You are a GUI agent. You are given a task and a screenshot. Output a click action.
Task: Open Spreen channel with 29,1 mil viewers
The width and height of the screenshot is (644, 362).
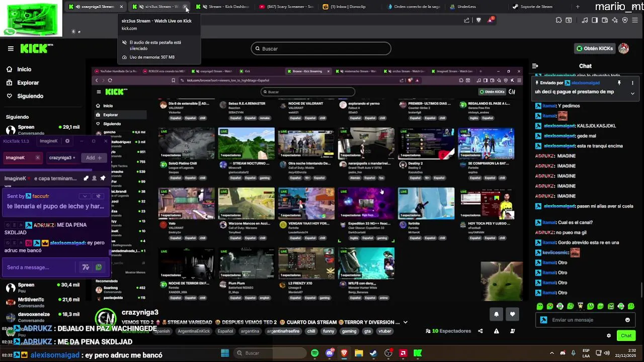43,130
